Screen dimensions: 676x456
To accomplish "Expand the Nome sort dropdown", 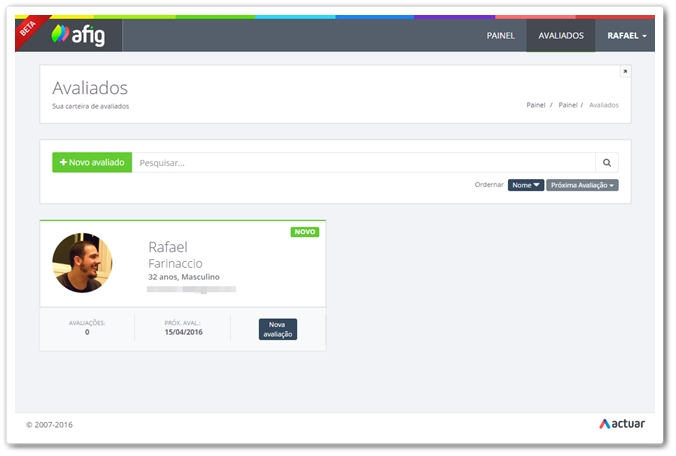I will click(526, 185).
